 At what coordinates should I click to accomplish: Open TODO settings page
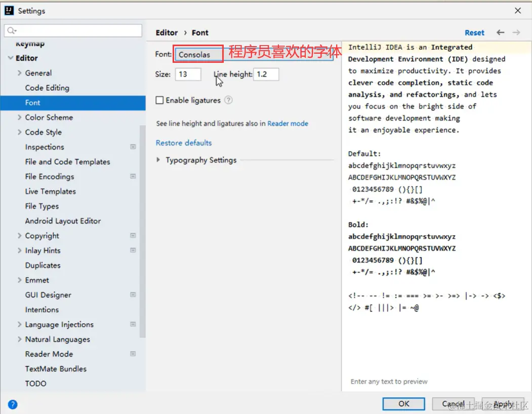coord(35,384)
